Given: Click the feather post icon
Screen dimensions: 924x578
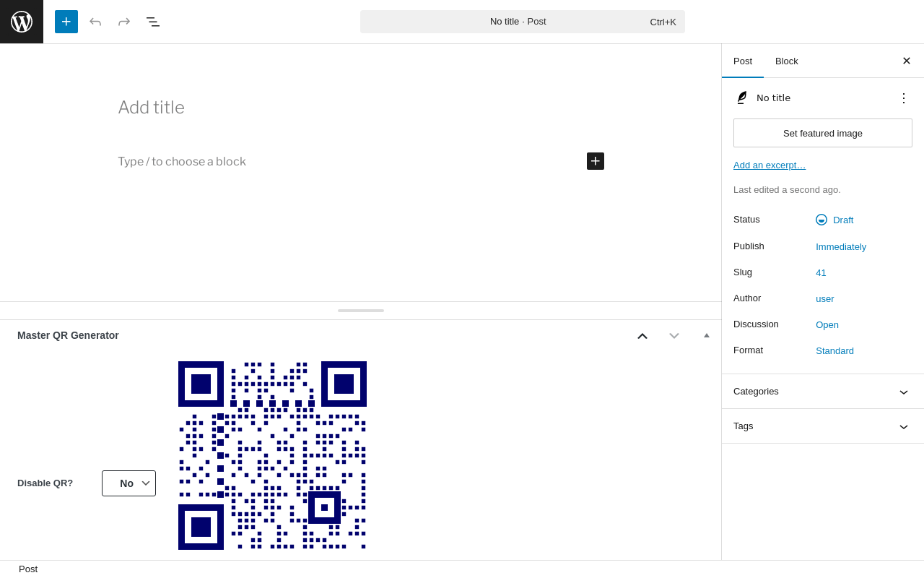Looking at the screenshot, I should pos(741,98).
